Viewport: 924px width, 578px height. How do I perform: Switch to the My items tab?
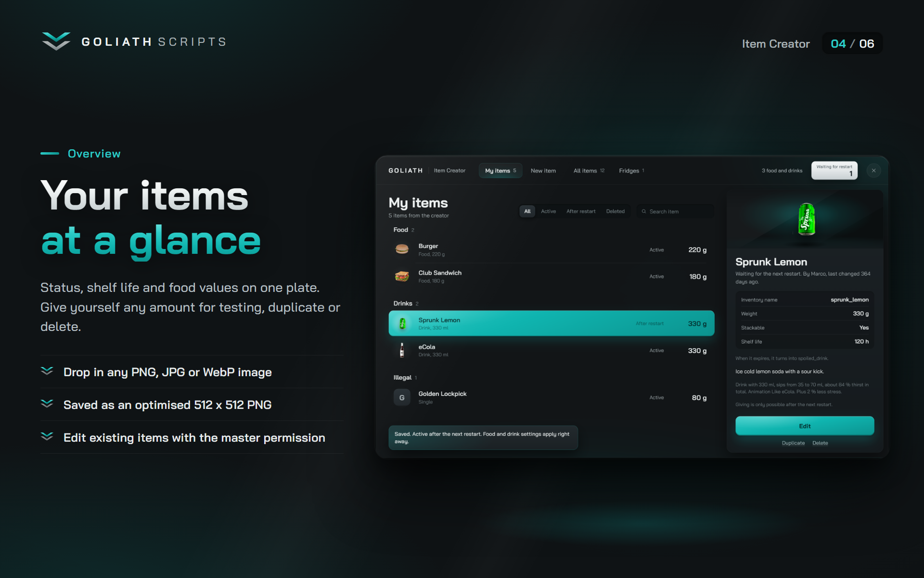500,171
